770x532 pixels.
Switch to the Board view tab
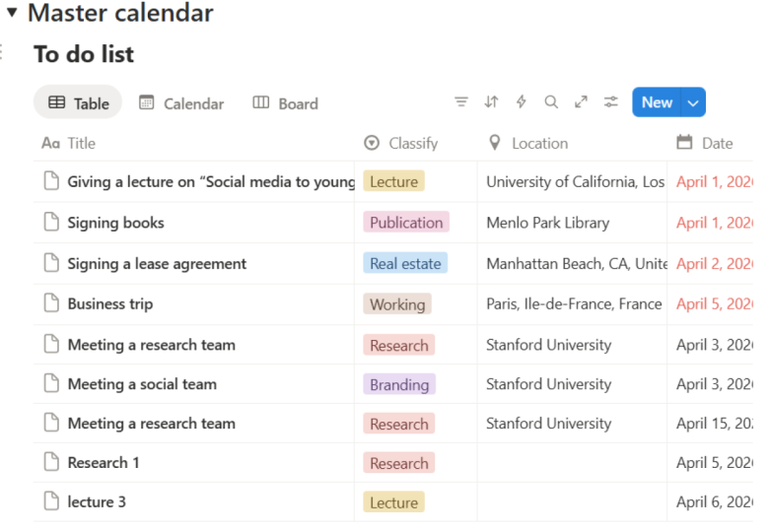pyautogui.click(x=285, y=103)
